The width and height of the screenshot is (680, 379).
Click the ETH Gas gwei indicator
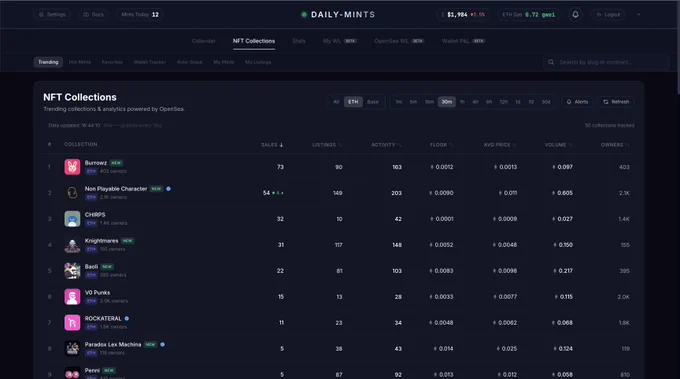click(x=528, y=15)
